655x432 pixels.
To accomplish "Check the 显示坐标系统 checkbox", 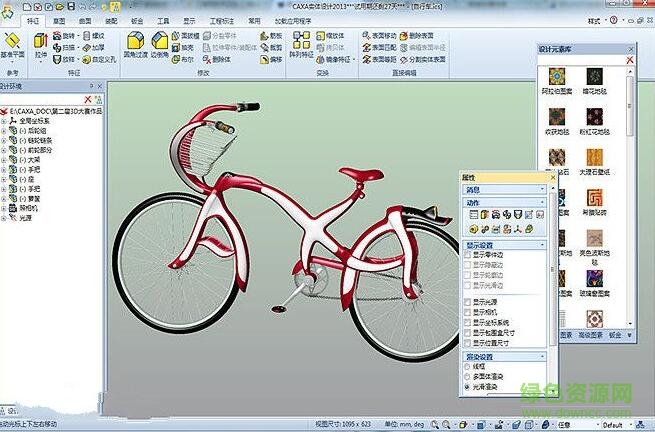I will click(468, 322).
